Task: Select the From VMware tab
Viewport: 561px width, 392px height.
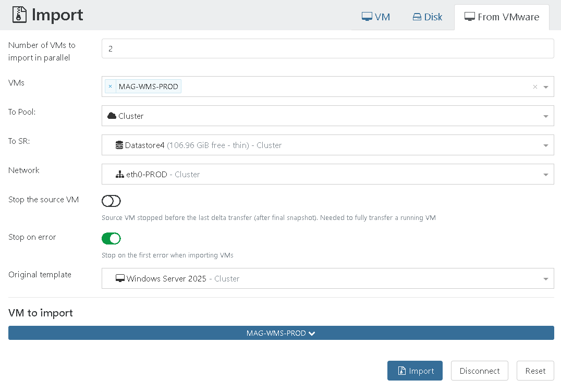Action: (502, 17)
